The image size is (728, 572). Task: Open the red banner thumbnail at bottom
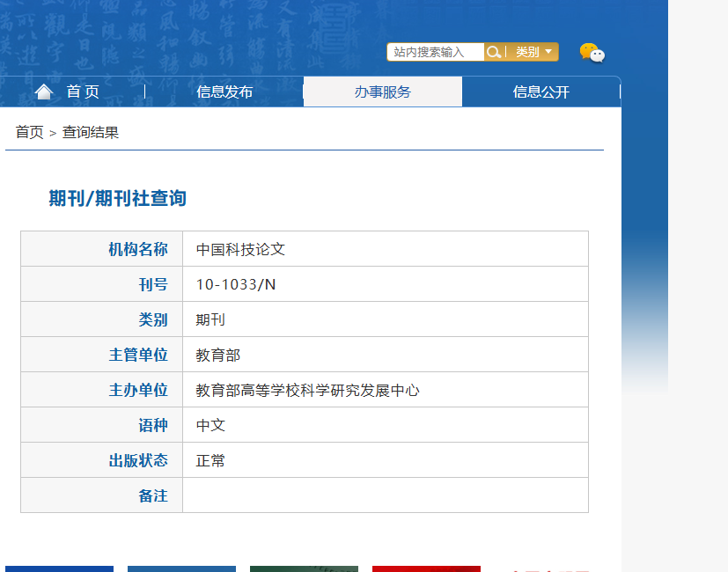tap(426, 568)
